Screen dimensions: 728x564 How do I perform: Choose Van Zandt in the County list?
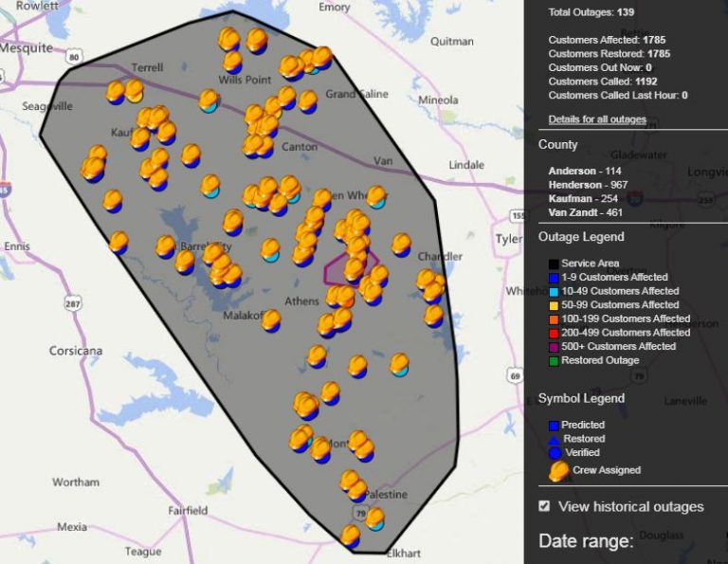574,213
